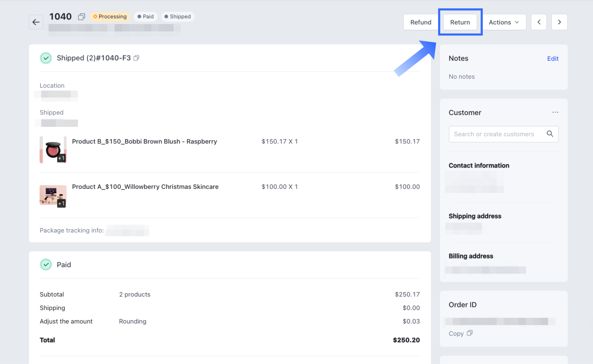Copy order number 1040 icon
Viewport: 593px width, 364px height.
(81, 17)
